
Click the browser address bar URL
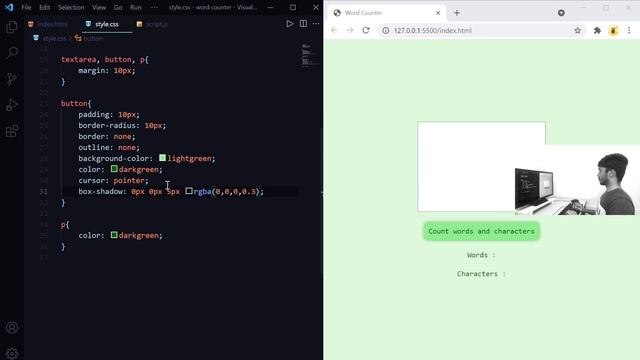433,30
